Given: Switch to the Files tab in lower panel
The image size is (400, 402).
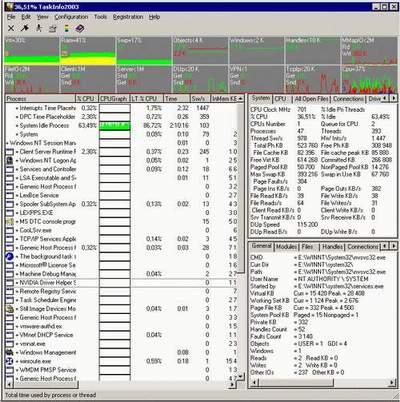Looking at the screenshot, I should [307, 247].
